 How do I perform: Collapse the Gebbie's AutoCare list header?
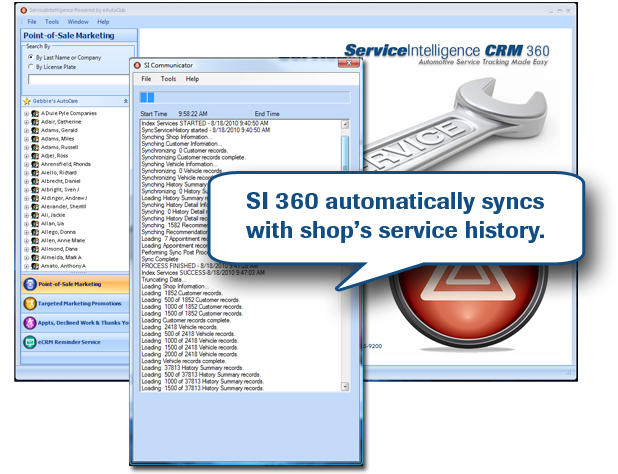click(126, 101)
